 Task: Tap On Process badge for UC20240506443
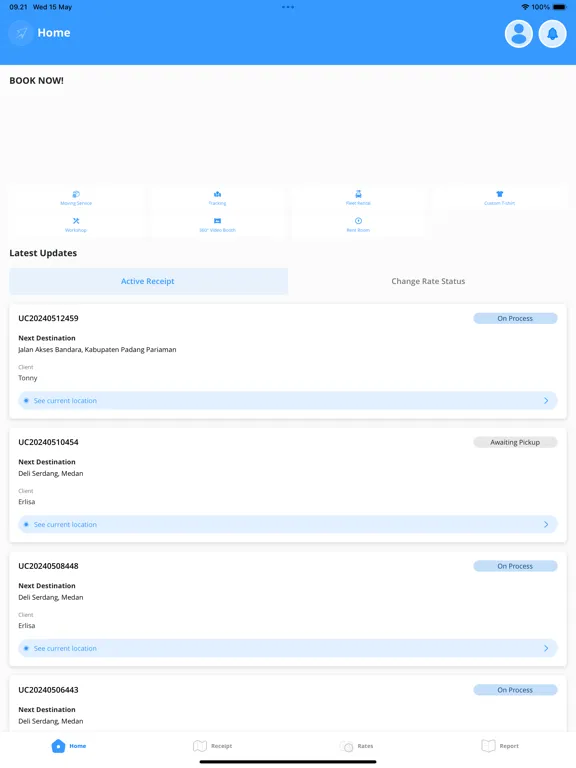[x=515, y=690]
